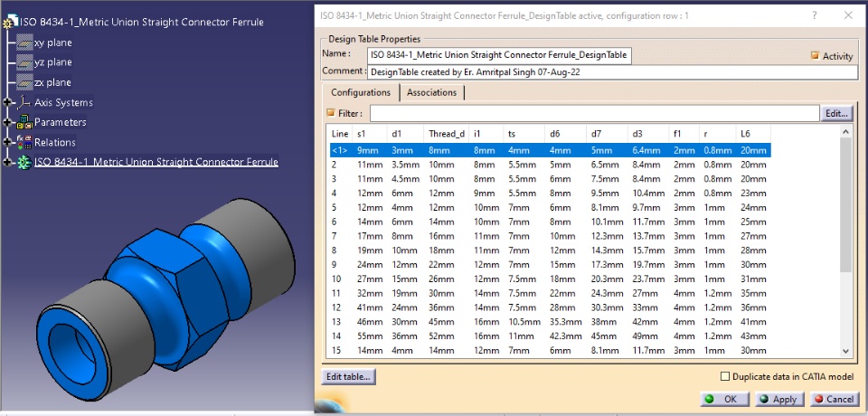
Task: Click the xy plane icon
Action: (x=25, y=43)
